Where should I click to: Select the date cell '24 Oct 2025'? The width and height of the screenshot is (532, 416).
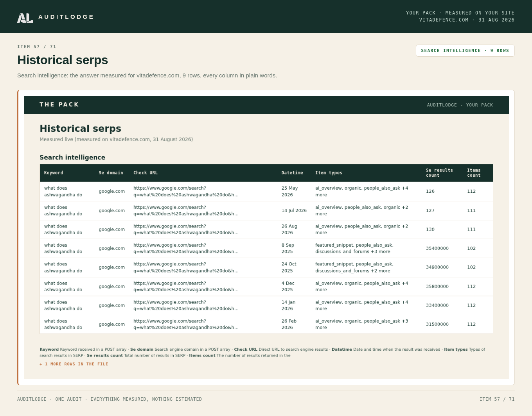pos(289,267)
